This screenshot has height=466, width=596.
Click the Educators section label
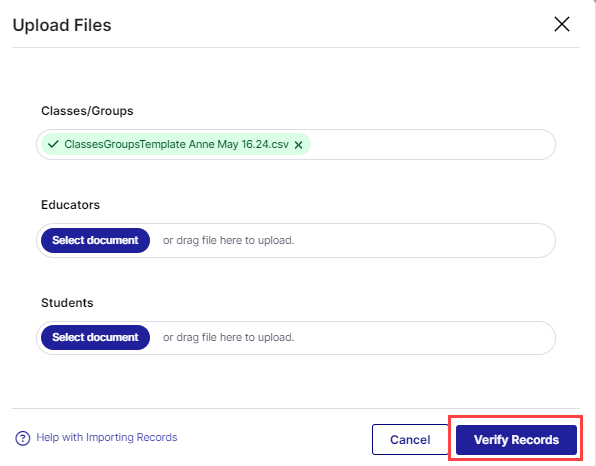(70, 205)
